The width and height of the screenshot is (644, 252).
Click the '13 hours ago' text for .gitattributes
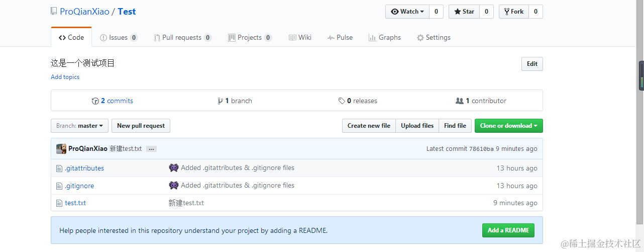point(517,169)
